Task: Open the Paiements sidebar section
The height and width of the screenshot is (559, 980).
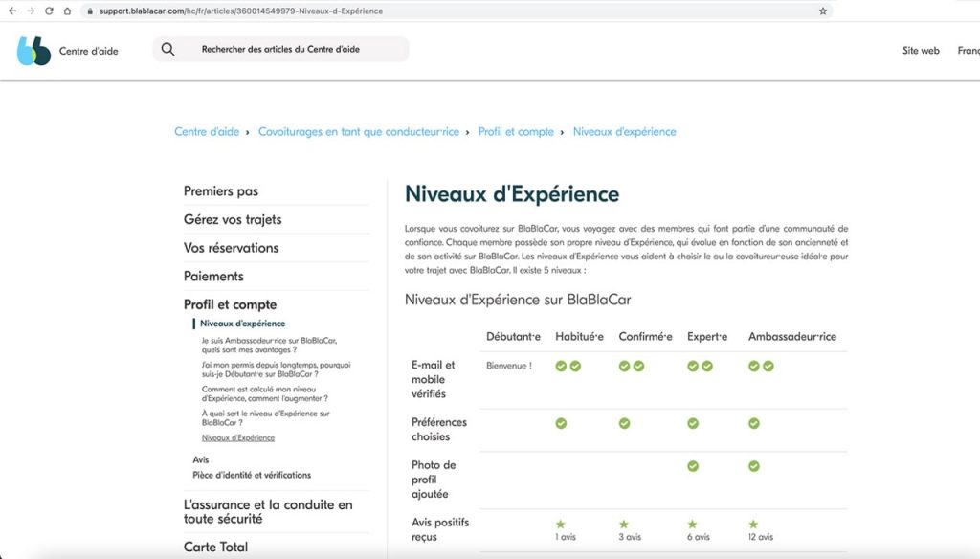Action: (213, 277)
